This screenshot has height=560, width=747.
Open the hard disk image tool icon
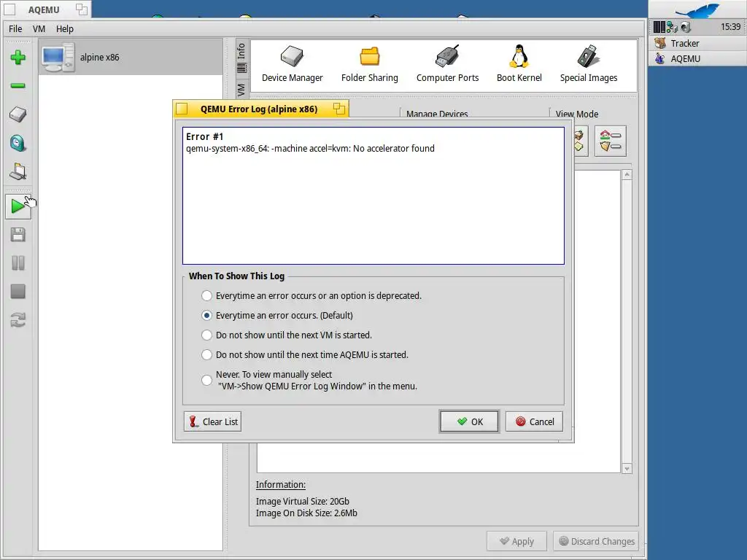[18, 114]
